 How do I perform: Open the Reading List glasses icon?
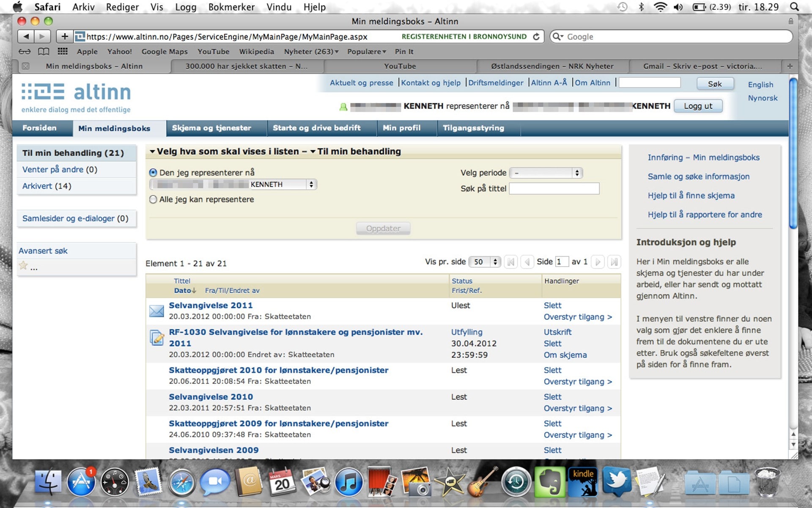(x=25, y=52)
